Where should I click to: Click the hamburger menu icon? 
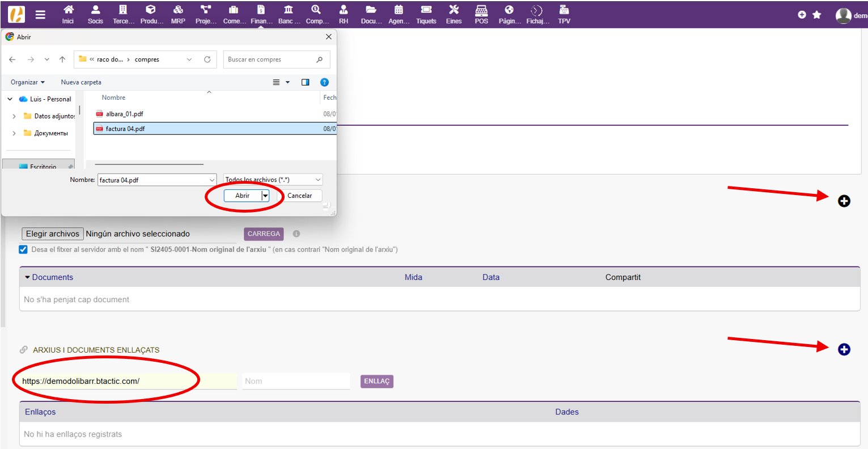tap(40, 15)
